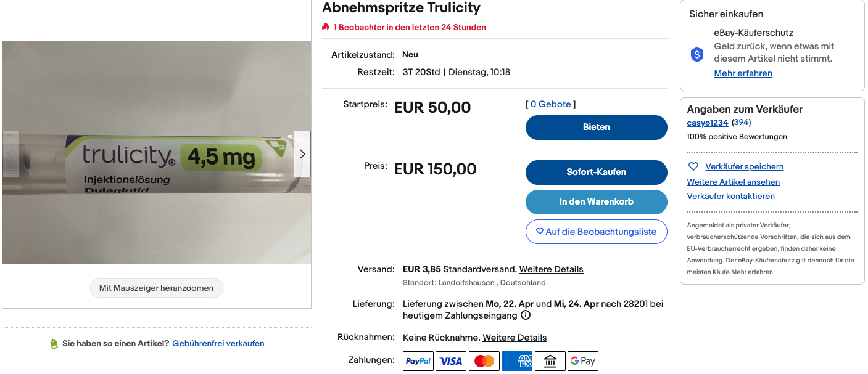Open Weitere Details for shipping

tap(551, 269)
